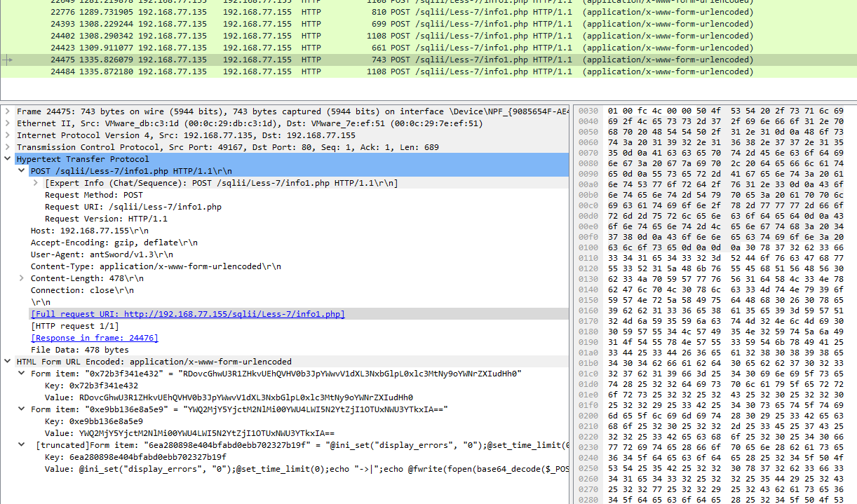The width and height of the screenshot is (857, 504).
Task: Select the Key: 6ea280898e404bfabd0ebb702327b19f line
Action: (135, 457)
